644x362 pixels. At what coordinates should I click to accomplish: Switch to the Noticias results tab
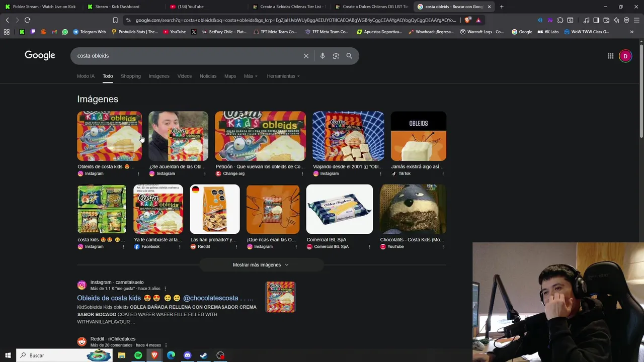click(208, 76)
